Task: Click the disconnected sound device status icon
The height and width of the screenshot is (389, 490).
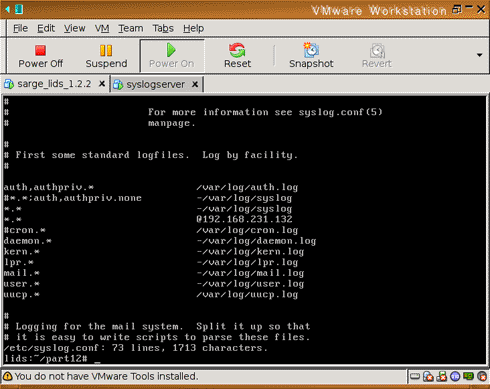Action: click(x=482, y=377)
